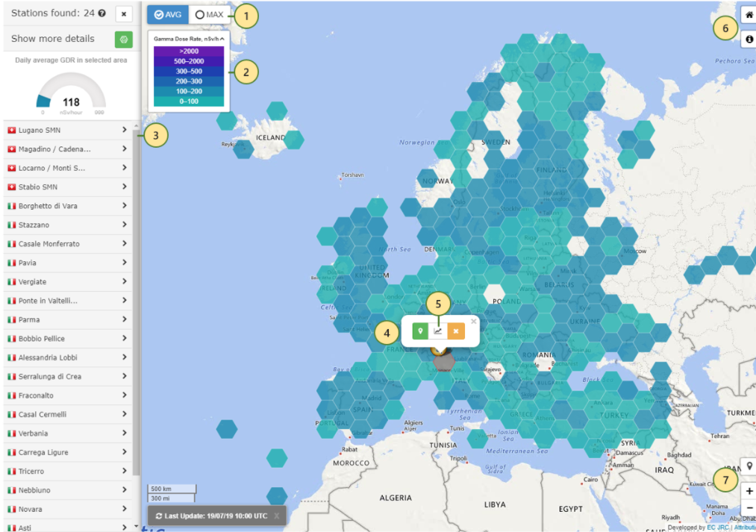Viewport: 756px width, 532px height.
Task: Click the Last Update timestamp text
Action: point(216,516)
